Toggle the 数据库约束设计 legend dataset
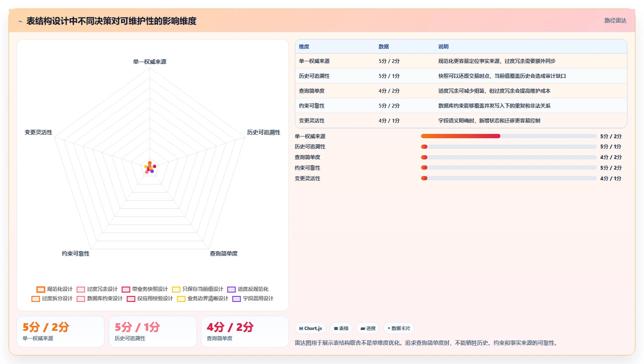Image resolution: width=644 pixels, height=364 pixels. coord(99,299)
